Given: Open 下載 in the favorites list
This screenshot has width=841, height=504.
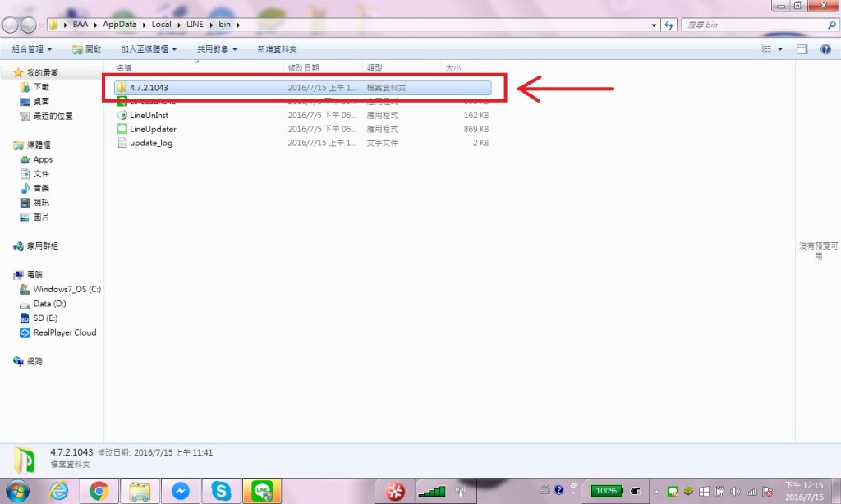Looking at the screenshot, I should tap(34, 87).
